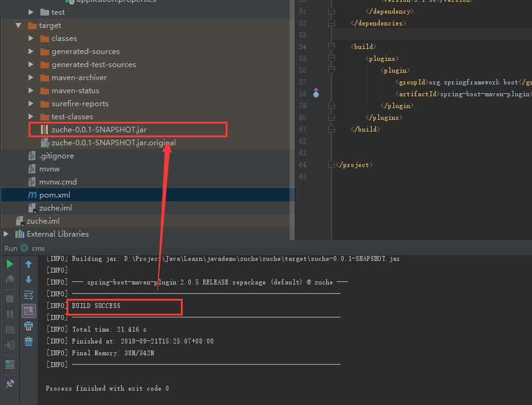Click the Run panel label

(11, 248)
